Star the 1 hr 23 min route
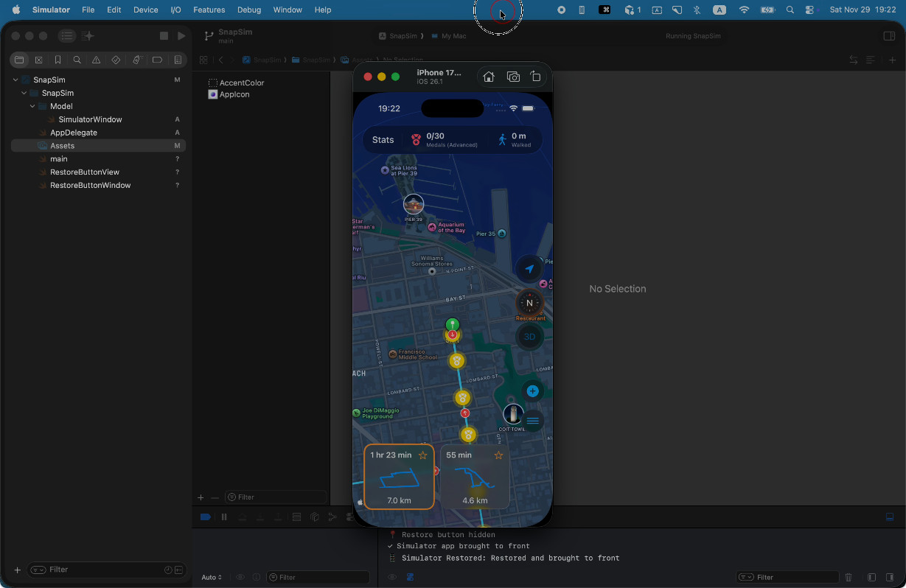 (x=422, y=455)
